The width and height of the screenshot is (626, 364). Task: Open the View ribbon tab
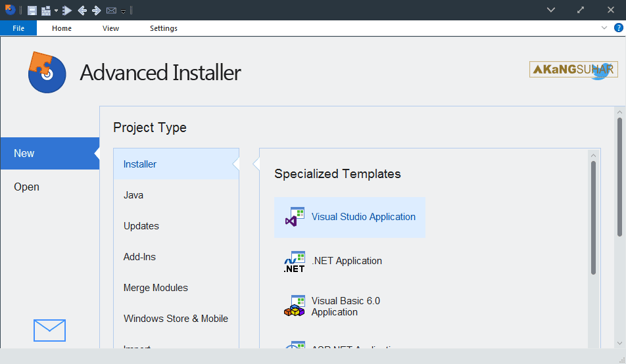110,28
